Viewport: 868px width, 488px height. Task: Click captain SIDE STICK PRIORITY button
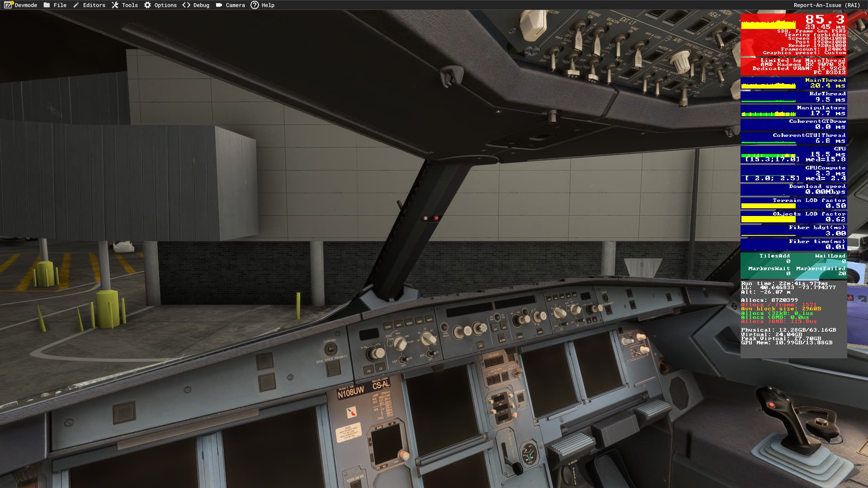[334, 368]
